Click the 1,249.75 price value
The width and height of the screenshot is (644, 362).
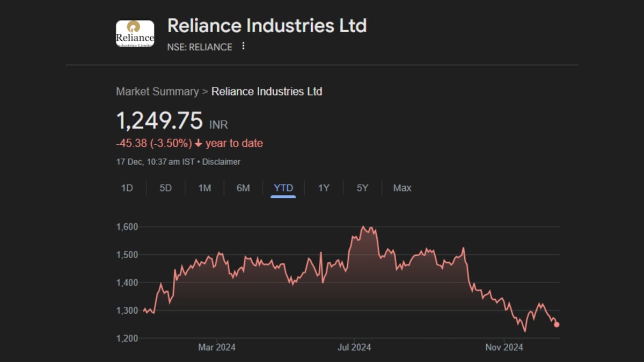(x=159, y=121)
